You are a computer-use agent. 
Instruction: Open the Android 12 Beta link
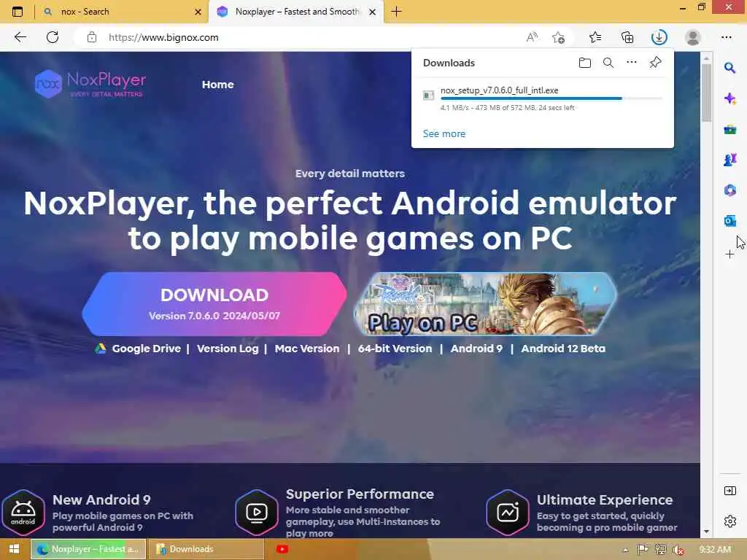(x=563, y=349)
